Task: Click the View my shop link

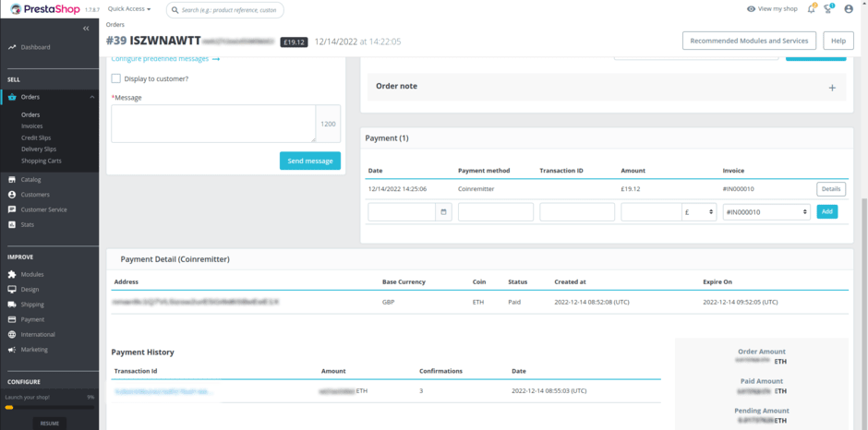Action: 771,9
